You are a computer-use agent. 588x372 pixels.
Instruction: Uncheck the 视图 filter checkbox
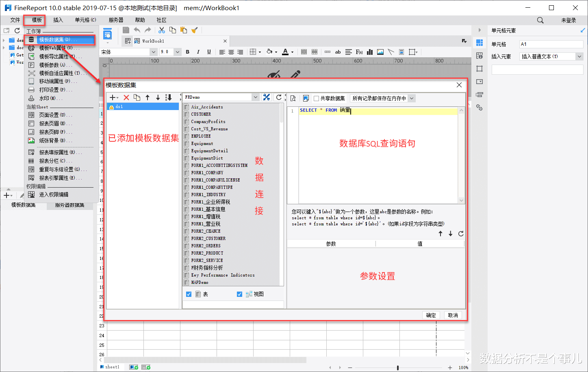[239, 294]
